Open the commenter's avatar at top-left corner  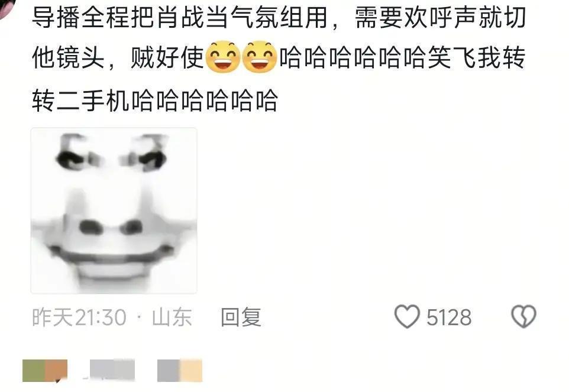(7, 7)
